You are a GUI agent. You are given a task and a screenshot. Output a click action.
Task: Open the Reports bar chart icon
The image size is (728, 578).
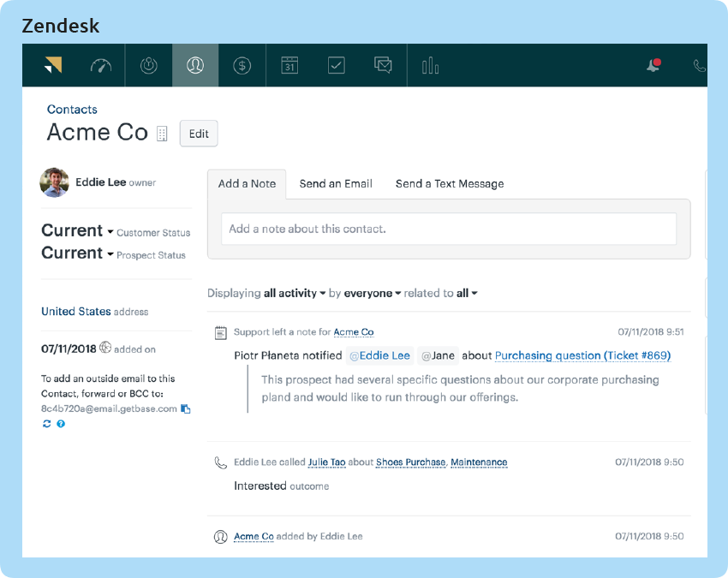pos(431,65)
